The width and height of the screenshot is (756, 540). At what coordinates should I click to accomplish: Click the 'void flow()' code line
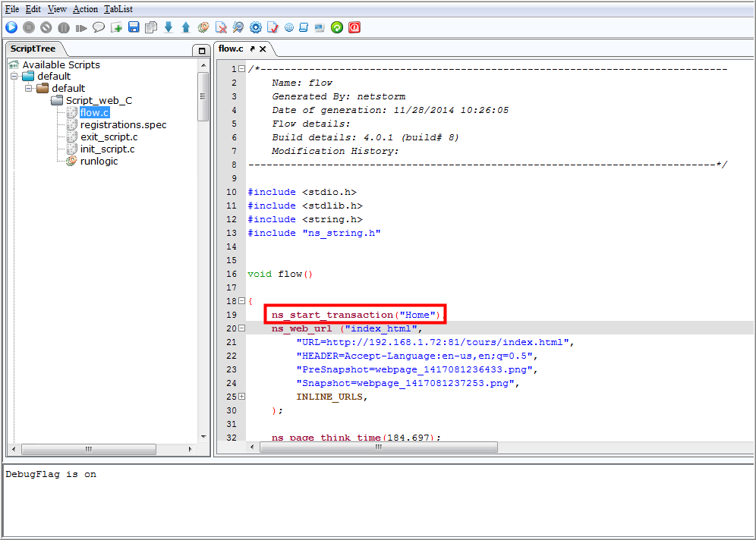pos(280,274)
